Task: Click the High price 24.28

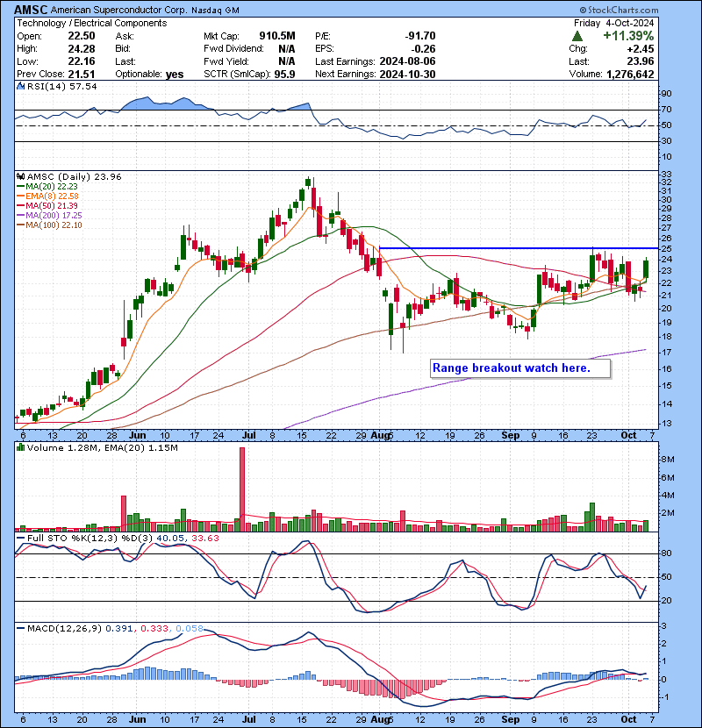Action: tap(82, 49)
